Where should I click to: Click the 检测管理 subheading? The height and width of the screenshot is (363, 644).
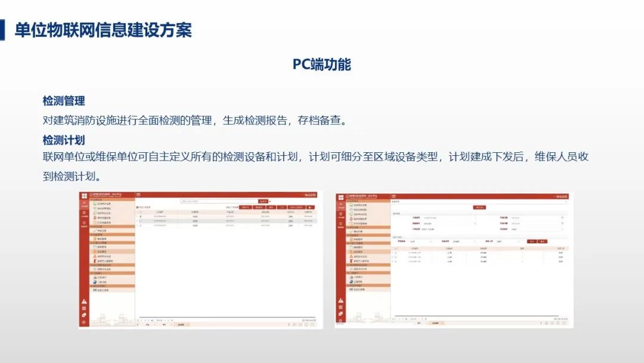tap(64, 101)
